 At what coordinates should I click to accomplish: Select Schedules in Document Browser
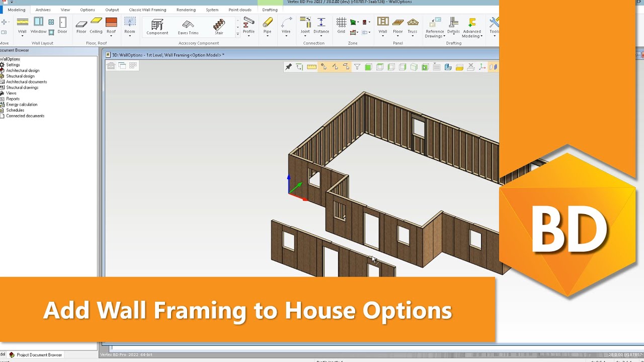[15, 110]
